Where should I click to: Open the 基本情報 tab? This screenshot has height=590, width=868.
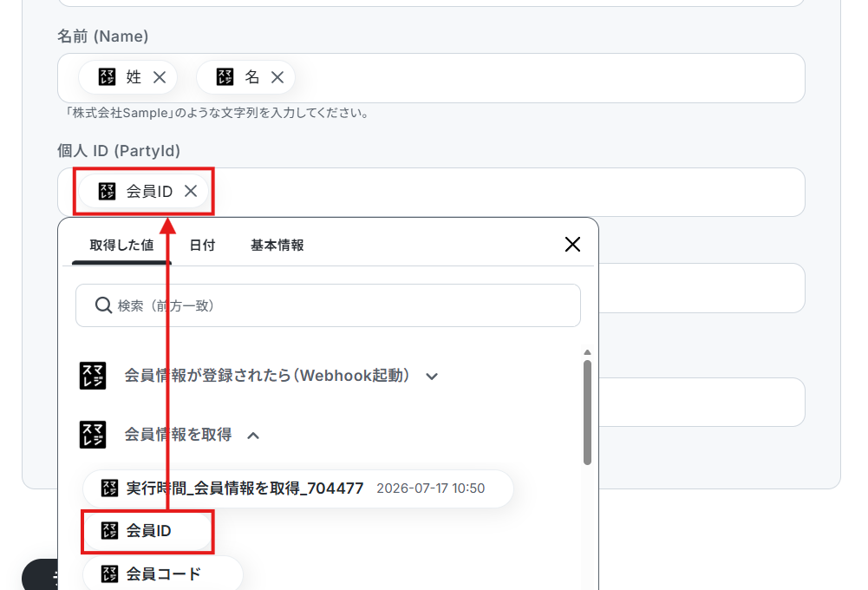[277, 246]
